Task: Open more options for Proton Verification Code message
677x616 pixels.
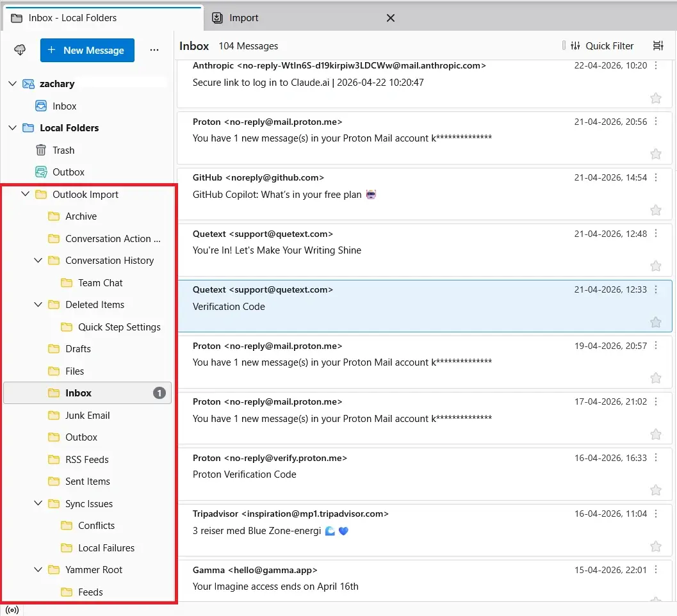Action: click(656, 458)
